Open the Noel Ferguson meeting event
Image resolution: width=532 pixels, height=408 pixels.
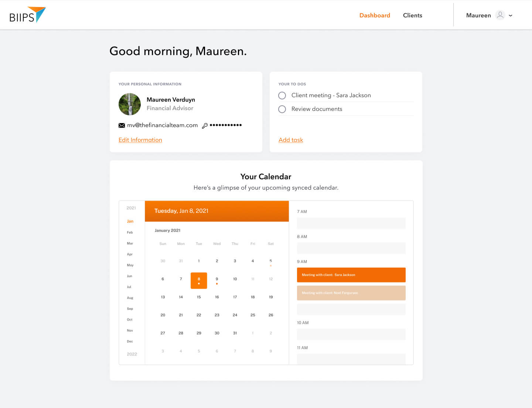click(351, 293)
